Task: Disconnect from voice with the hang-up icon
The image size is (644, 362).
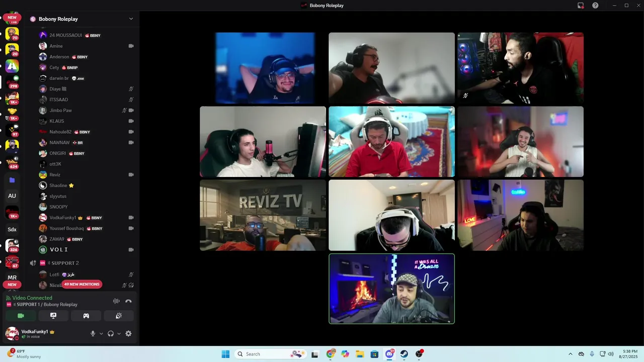Action: (x=128, y=301)
